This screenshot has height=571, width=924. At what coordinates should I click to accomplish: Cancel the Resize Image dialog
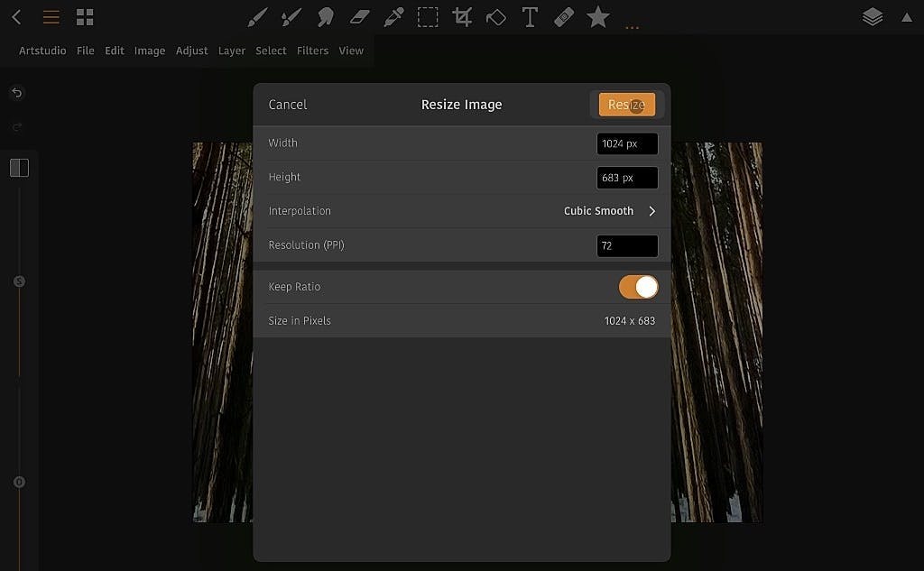(x=288, y=105)
